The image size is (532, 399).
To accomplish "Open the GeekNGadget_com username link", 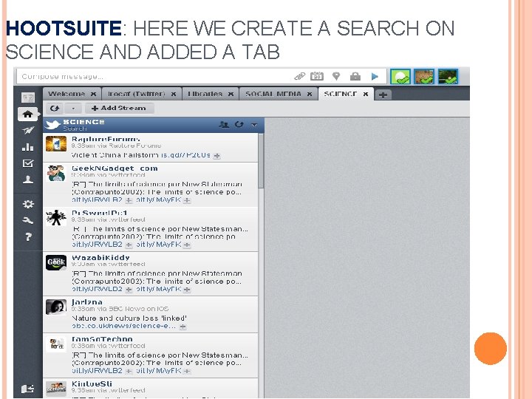I will [x=115, y=168].
